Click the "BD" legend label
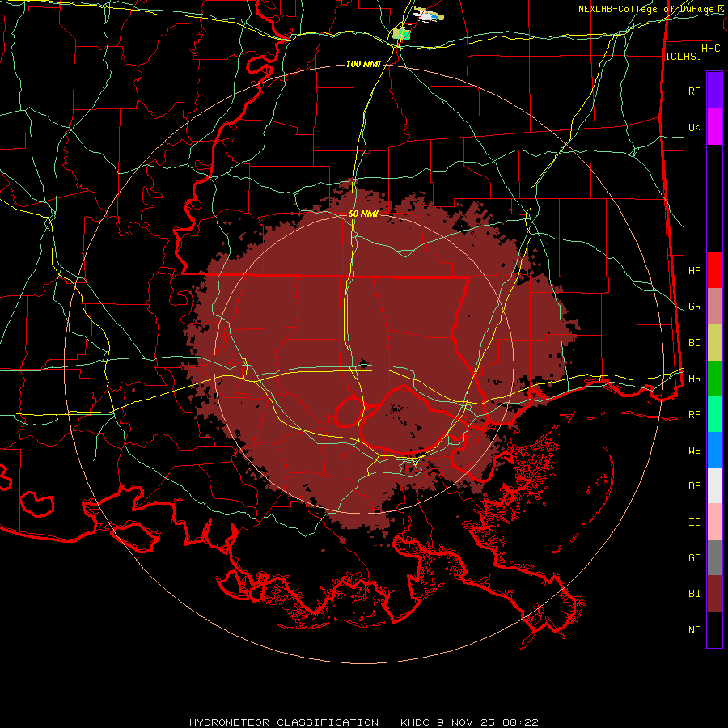 pyautogui.click(x=694, y=343)
